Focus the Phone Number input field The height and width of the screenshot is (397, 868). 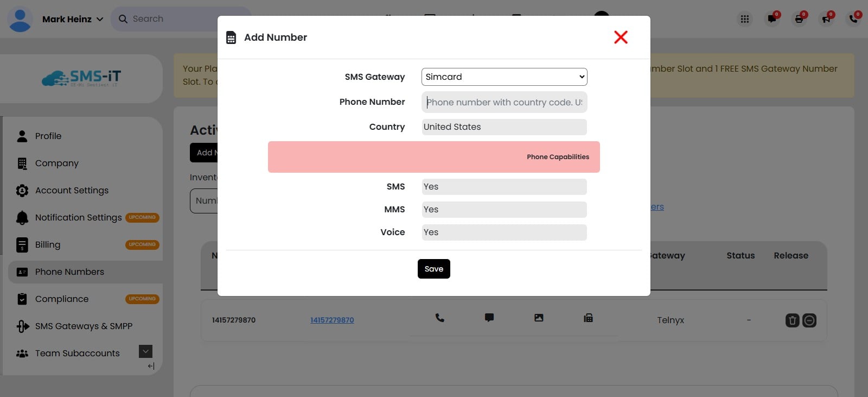click(x=504, y=102)
